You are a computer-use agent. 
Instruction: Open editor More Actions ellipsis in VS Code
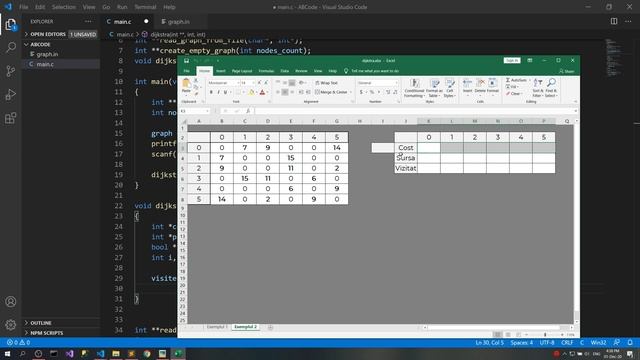coord(628,21)
